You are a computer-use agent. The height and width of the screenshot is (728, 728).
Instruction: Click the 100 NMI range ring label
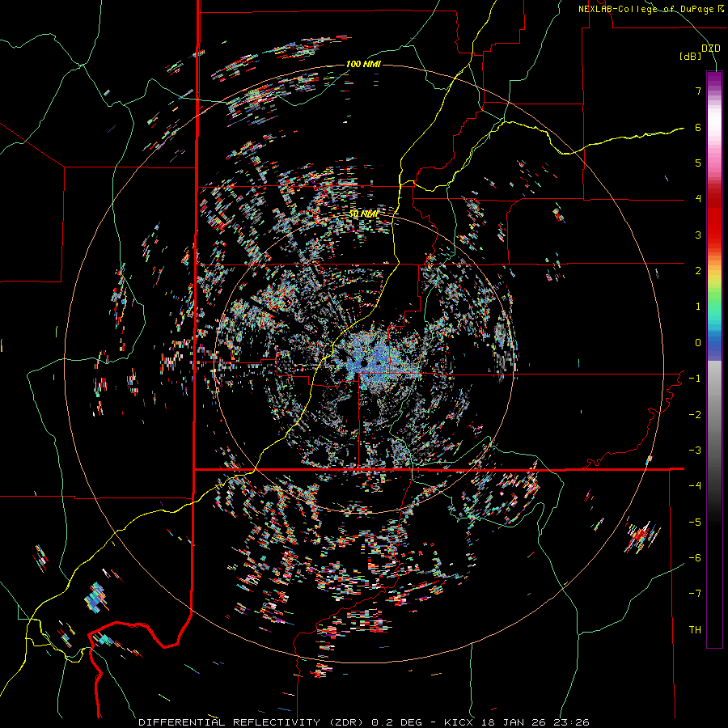[363, 64]
